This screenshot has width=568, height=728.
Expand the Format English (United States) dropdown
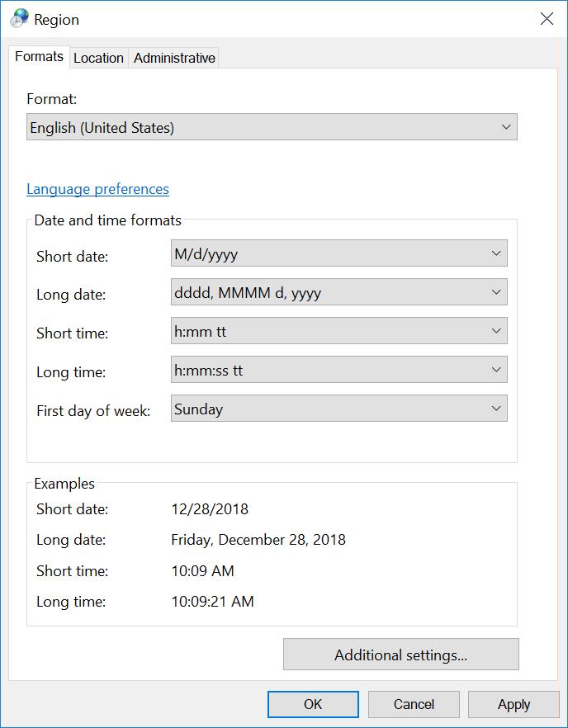coord(272,128)
